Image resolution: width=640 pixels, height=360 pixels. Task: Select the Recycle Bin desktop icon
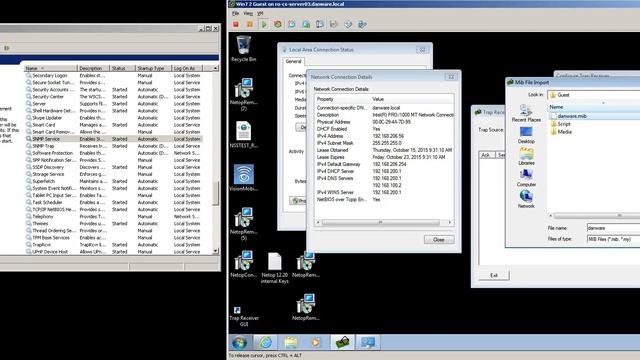(x=244, y=49)
